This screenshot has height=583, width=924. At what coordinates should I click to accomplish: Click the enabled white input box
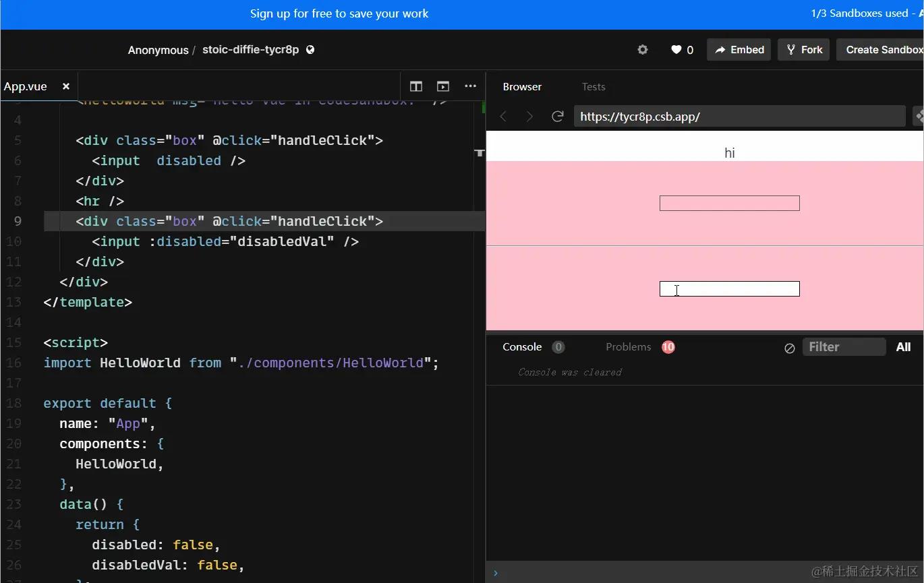(x=730, y=288)
